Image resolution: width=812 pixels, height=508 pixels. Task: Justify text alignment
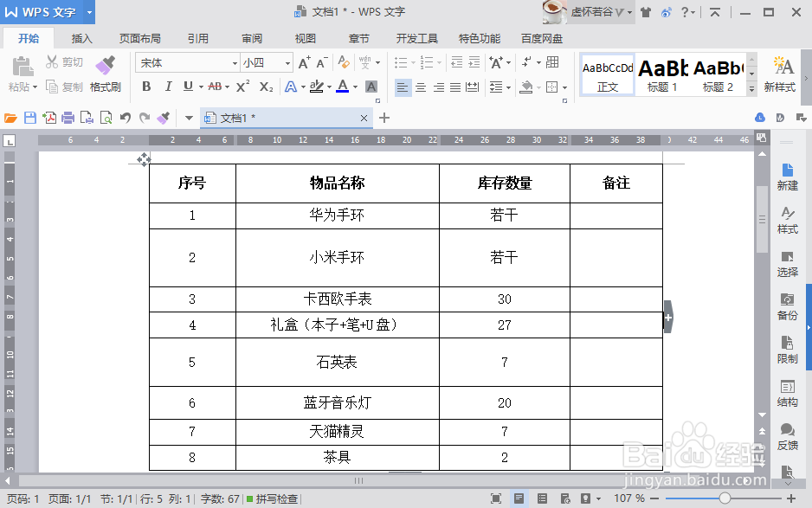455,87
